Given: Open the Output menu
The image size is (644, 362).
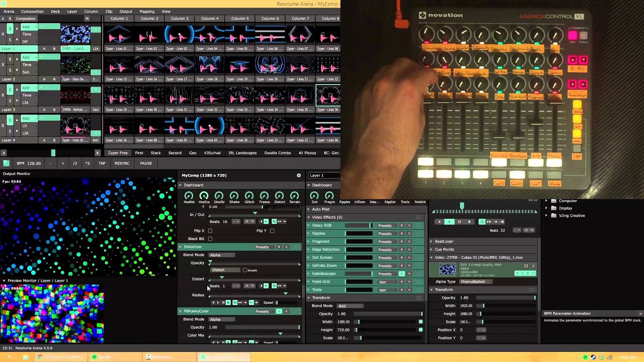Looking at the screenshot, I should click(x=126, y=11).
